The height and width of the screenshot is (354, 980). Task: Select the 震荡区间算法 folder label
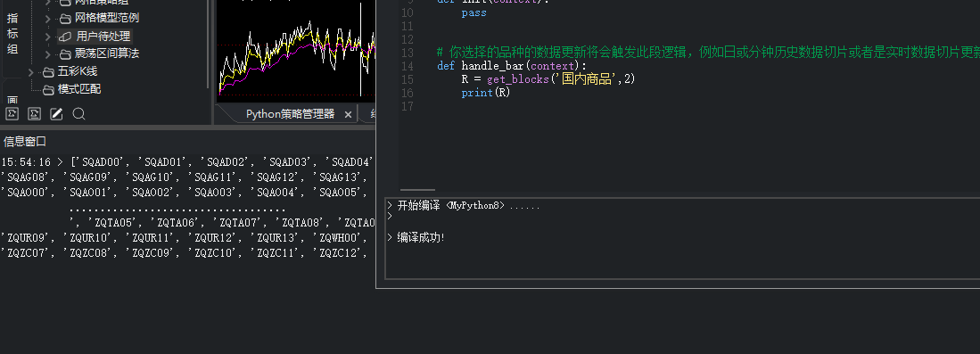coord(107,54)
